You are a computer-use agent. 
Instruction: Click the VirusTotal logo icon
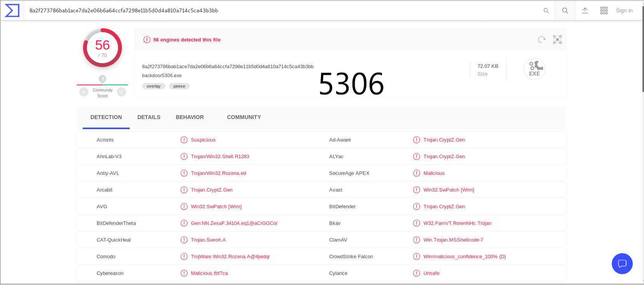12,10
